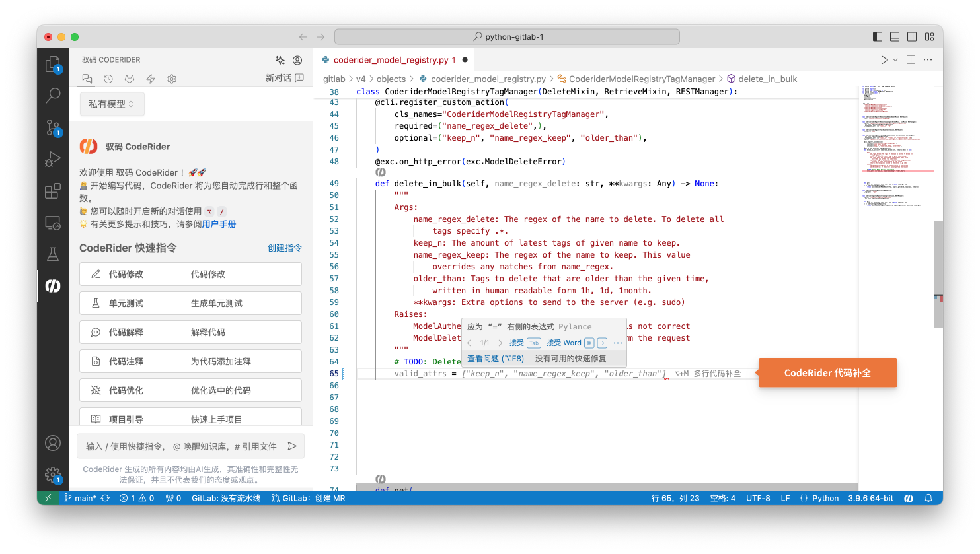Screen dimensions: 980x554
Task: Click the unsaved dot on editor tab
Action: 465,60
